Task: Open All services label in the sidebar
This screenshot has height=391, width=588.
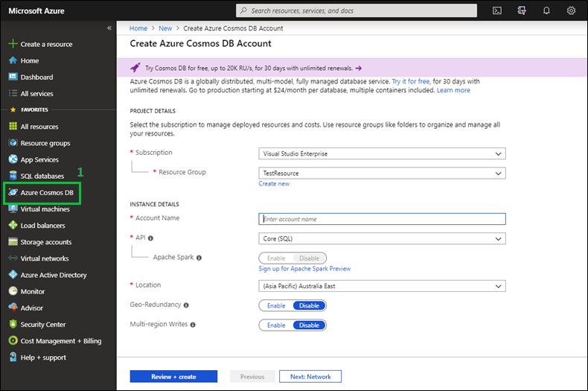Action: [x=36, y=93]
